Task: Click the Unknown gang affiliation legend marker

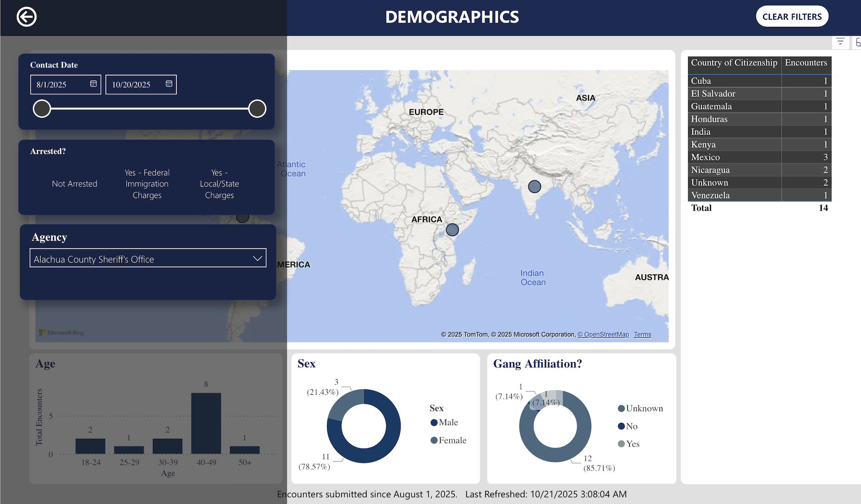Action: (x=621, y=409)
